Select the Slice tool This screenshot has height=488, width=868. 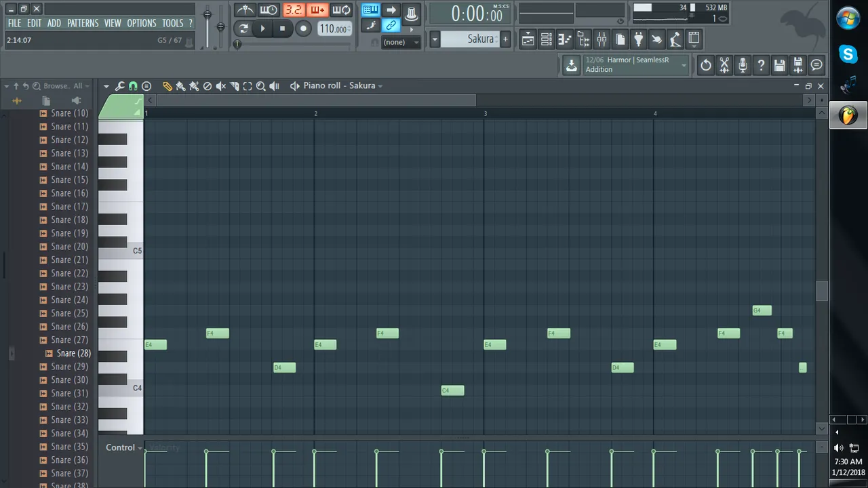(234, 86)
